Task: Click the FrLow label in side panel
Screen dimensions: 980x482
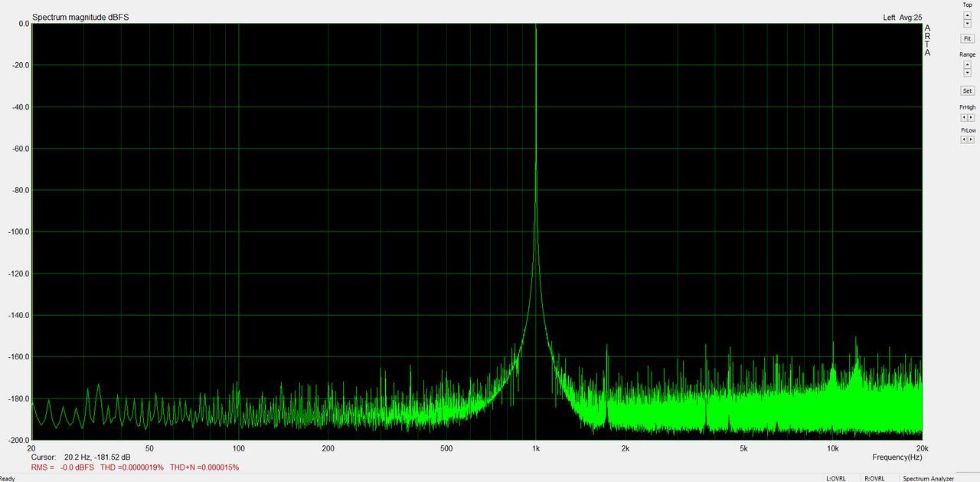Action: coord(968,130)
